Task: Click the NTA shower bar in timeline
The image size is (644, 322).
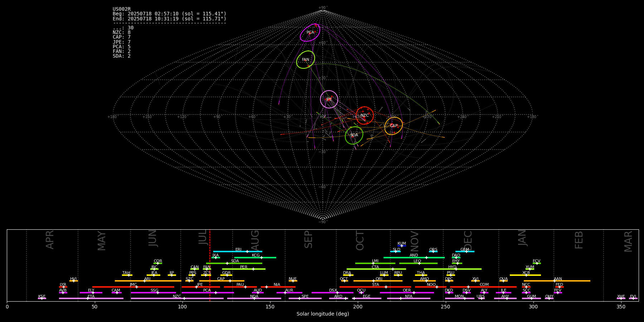Action: point(409,298)
